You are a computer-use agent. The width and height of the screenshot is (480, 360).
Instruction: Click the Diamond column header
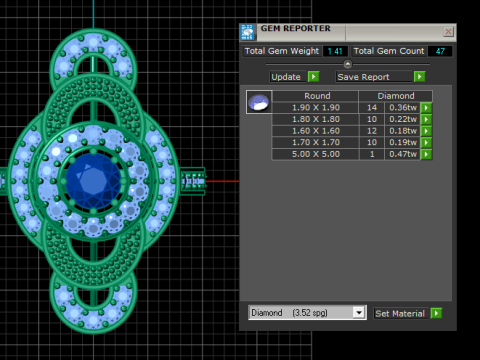coord(396,96)
